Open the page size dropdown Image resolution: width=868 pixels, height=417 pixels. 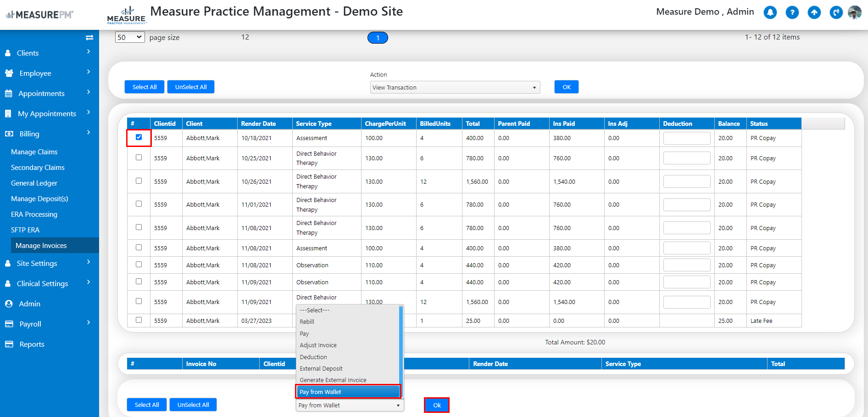(130, 37)
